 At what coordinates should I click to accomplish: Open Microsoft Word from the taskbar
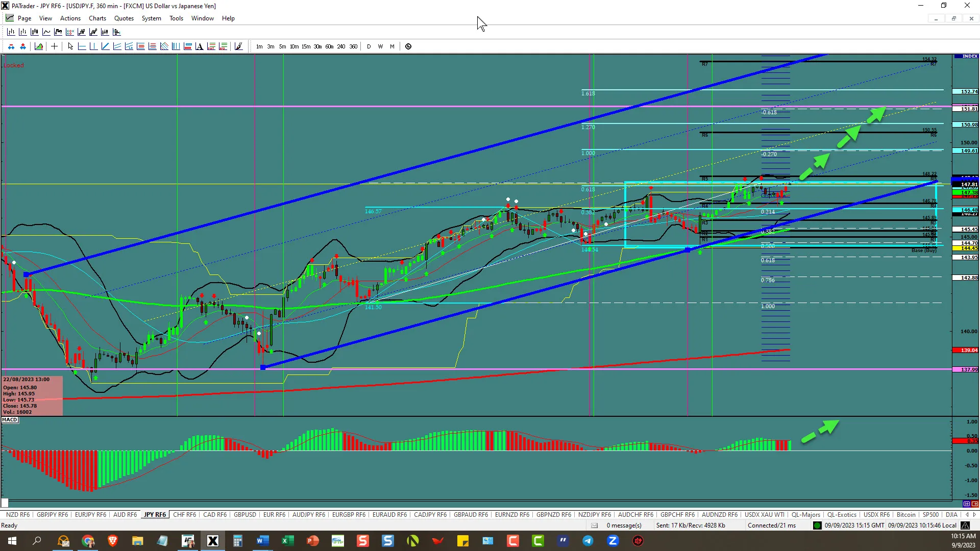263,541
